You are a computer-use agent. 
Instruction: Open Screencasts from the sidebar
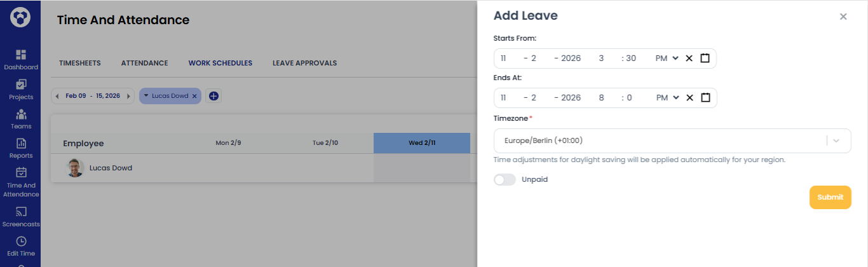(20, 212)
